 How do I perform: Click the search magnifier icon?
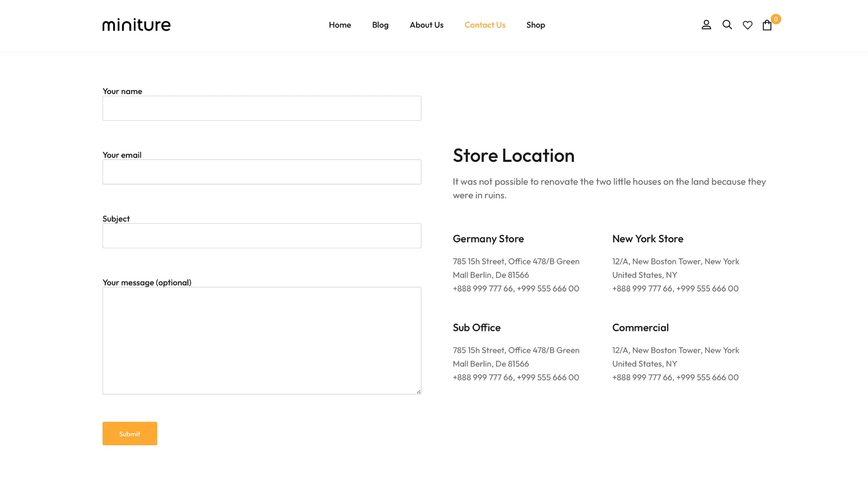(727, 25)
